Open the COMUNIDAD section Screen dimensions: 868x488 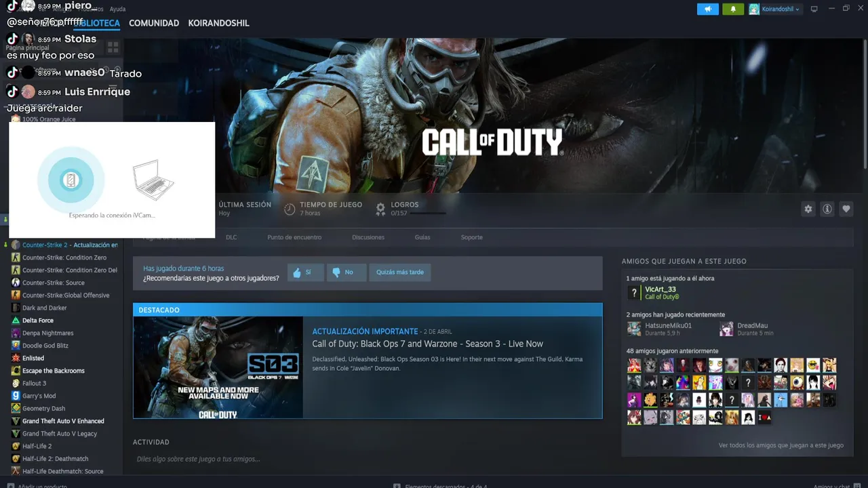tap(154, 23)
